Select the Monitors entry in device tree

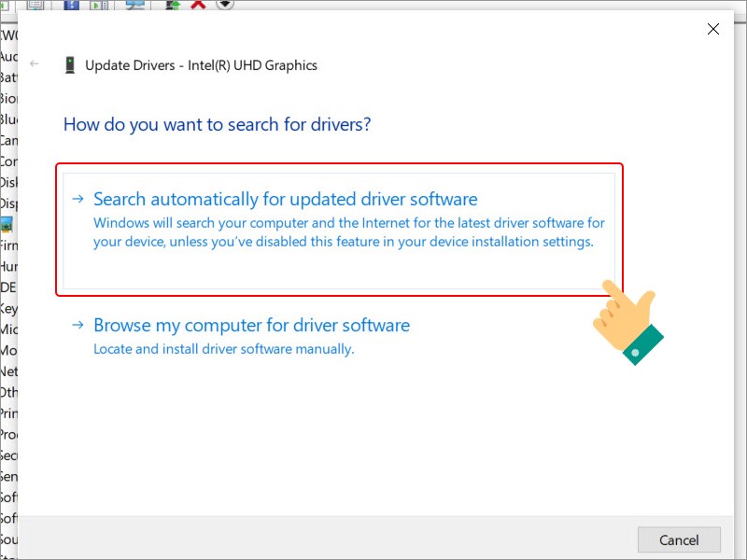click(7, 350)
